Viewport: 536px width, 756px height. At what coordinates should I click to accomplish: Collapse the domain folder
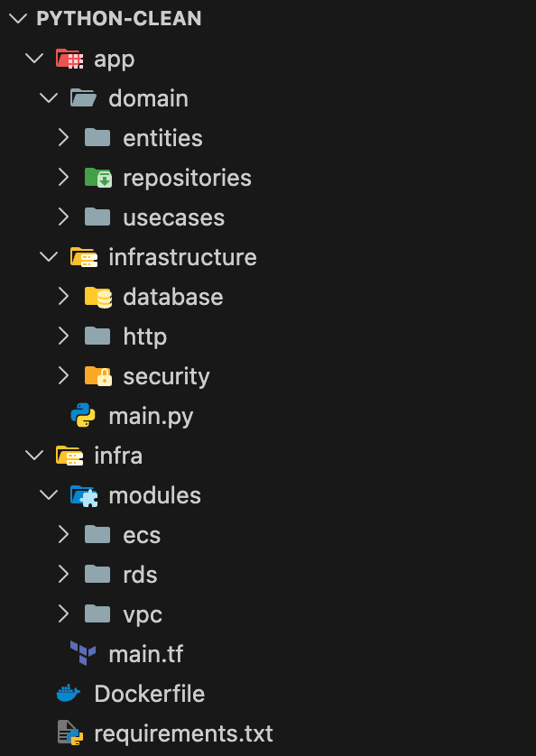pyautogui.click(x=48, y=97)
